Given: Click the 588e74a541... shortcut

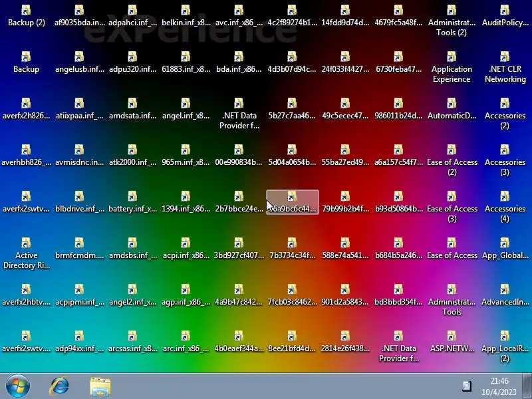Looking at the screenshot, I should 345,248.
